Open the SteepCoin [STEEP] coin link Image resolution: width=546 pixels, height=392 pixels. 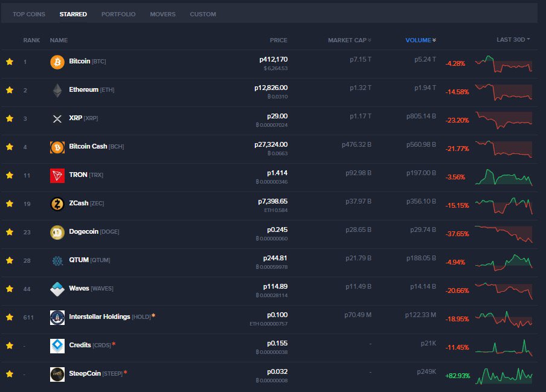click(x=96, y=373)
